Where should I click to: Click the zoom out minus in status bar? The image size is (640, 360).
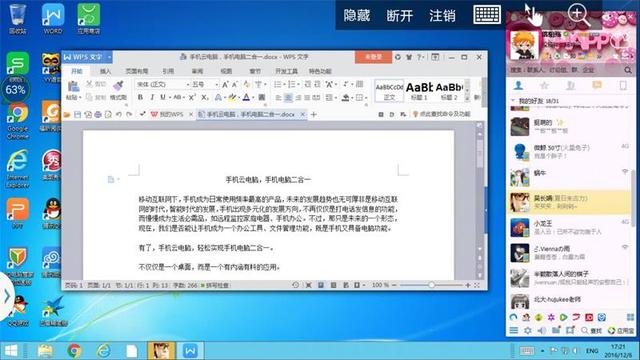point(394,285)
